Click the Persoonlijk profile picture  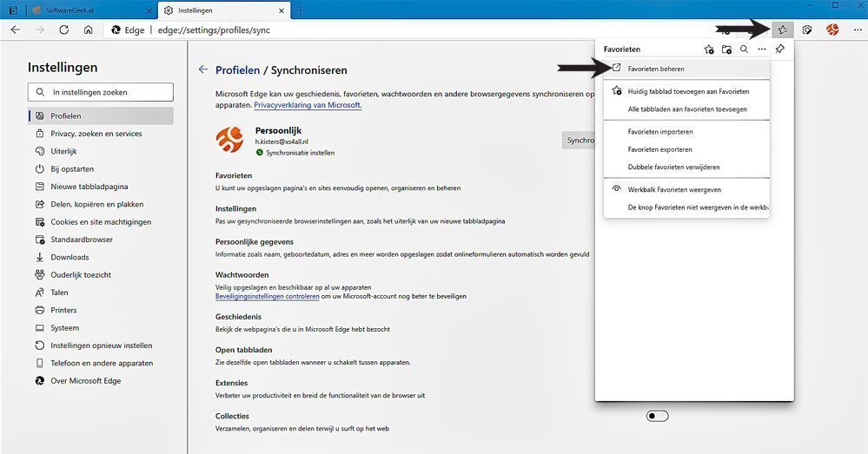point(229,141)
